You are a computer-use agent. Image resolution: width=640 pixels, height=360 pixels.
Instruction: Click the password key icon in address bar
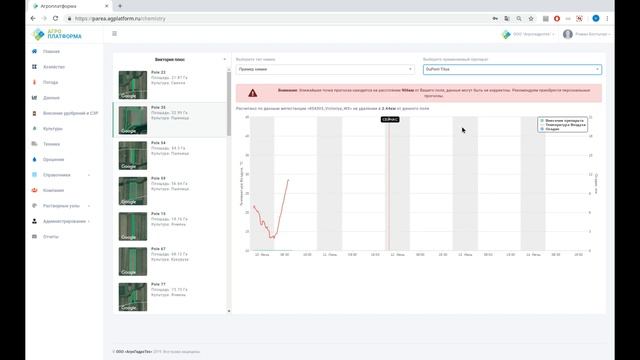tap(495, 18)
